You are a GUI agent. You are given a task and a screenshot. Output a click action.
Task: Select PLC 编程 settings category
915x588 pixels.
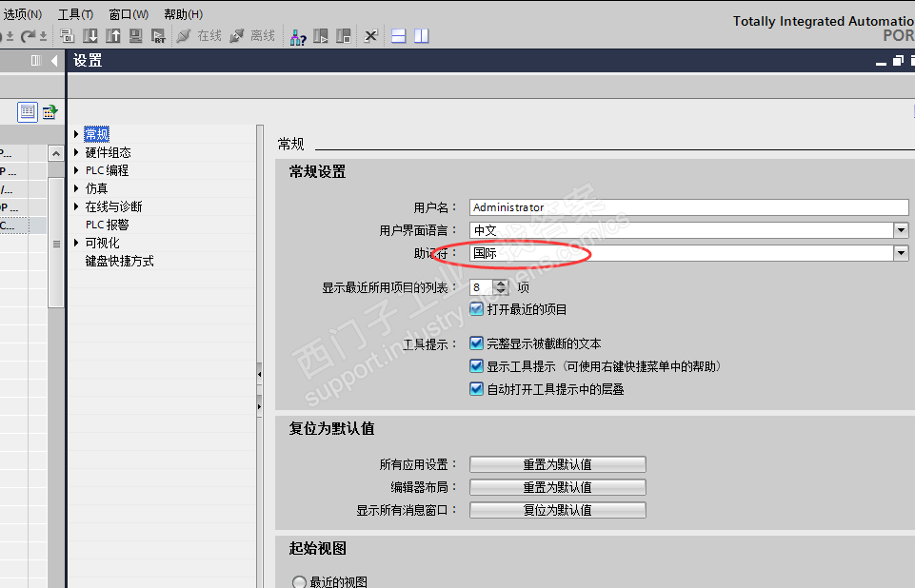(107, 170)
